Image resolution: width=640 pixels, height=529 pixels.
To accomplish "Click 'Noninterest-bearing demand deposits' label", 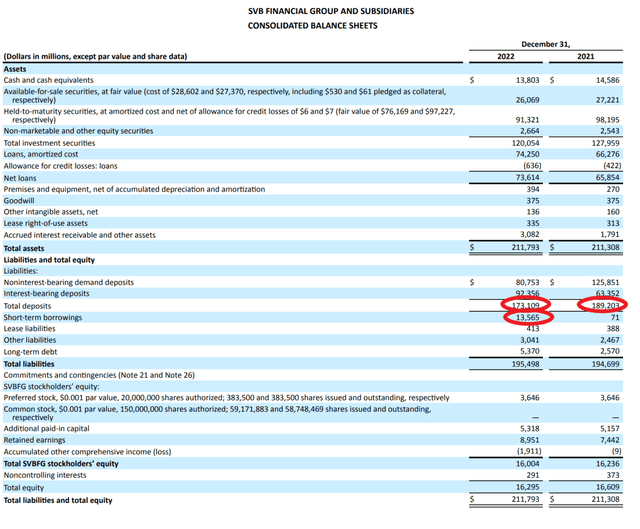I will [69, 282].
